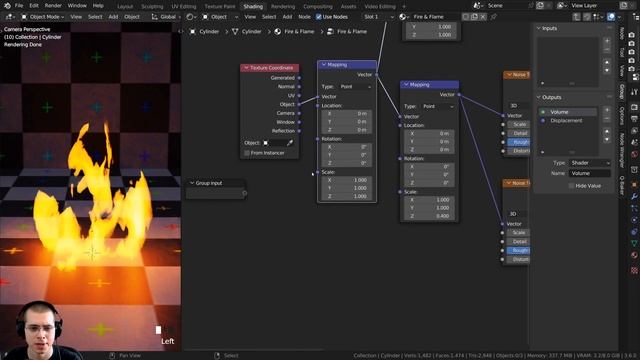640x360 pixels.
Task: Click the Object field in Texture Coordinate node
Action: (x=274, y=143)
